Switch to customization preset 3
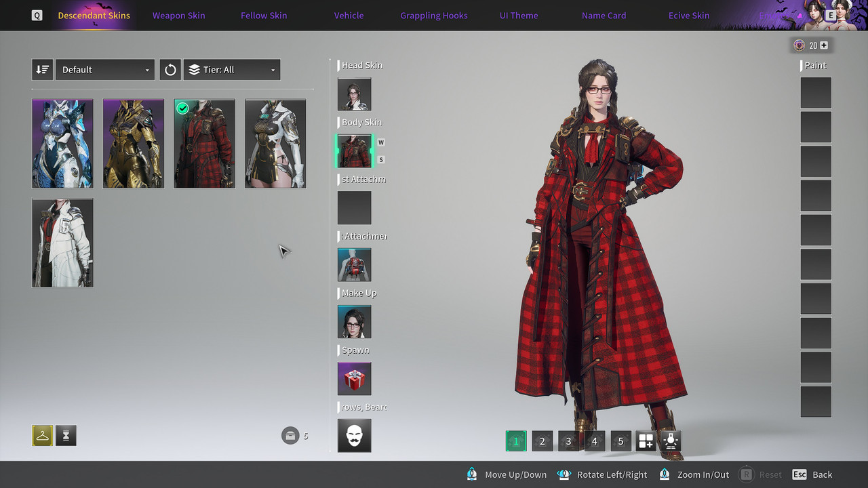The image size is (868, 488). pyautogui.click(x=568, y=441)
